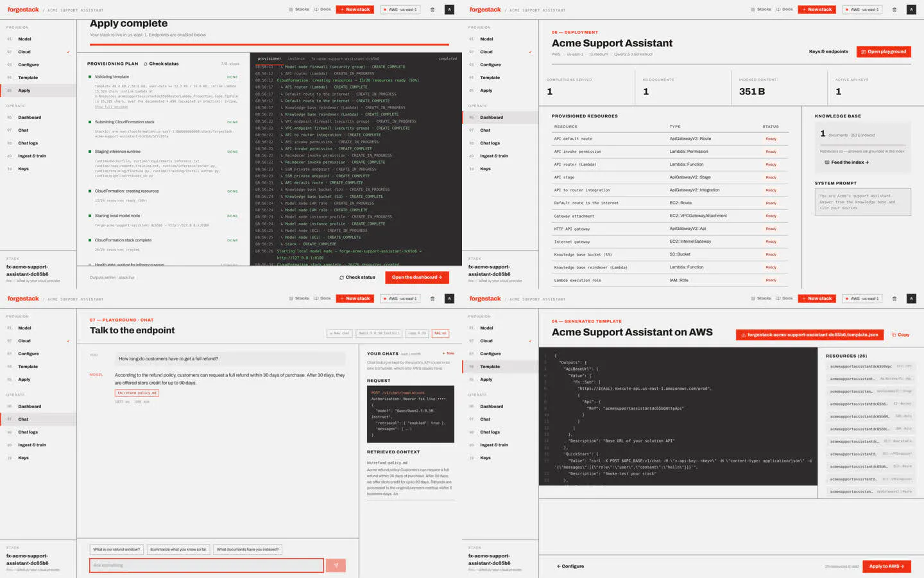The image size is (924, 578).
Task: Open Docs in Deployment dashboard window header
Action: [785, 10]
